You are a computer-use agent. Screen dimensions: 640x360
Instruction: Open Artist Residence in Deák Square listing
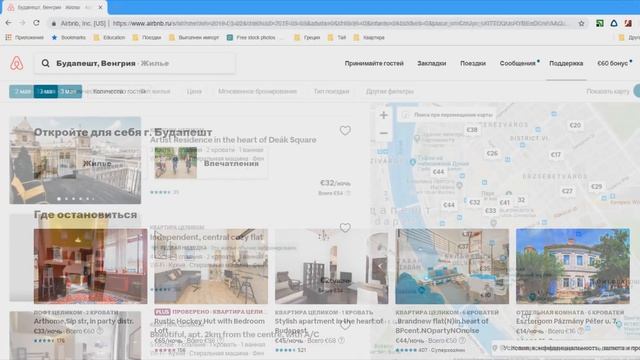pos(233,140)
